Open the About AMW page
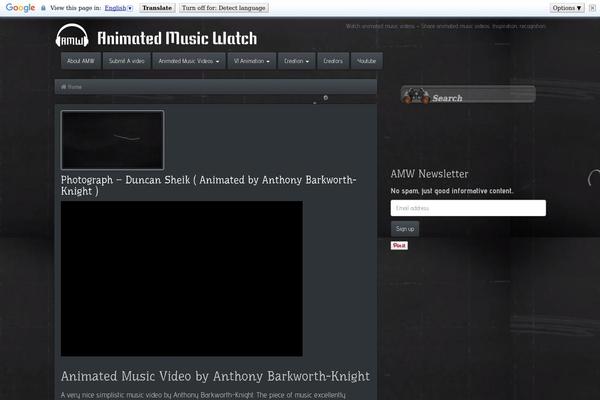 81,61
